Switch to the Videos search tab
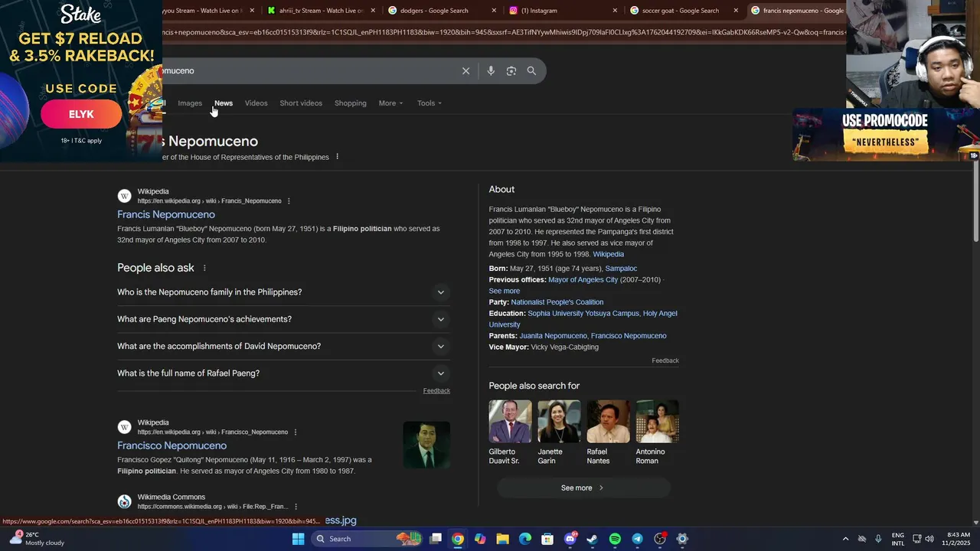The width and height of the screenshot is (980, 551). point(256,103)
